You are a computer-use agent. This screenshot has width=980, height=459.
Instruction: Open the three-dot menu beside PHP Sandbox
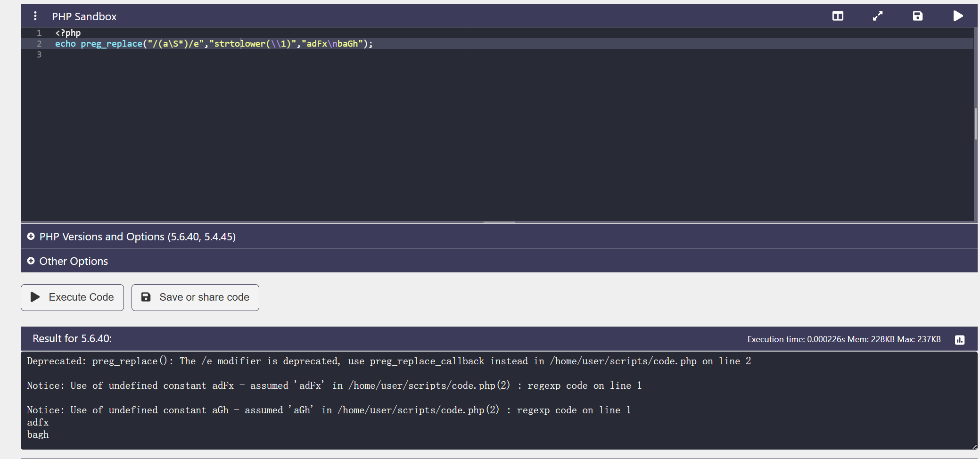[x=35, y=16]
